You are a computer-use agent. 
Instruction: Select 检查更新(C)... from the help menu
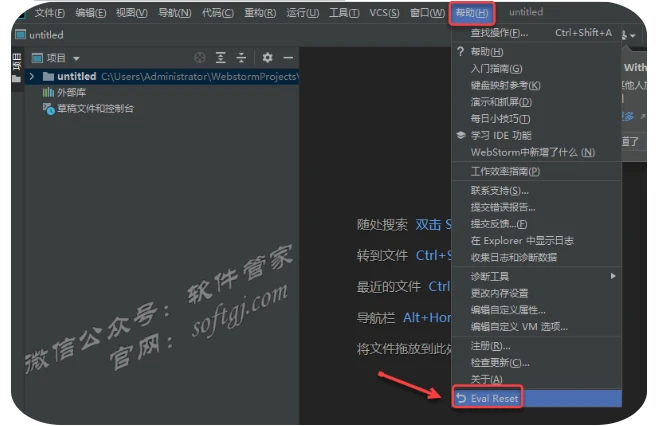[505, 362]
